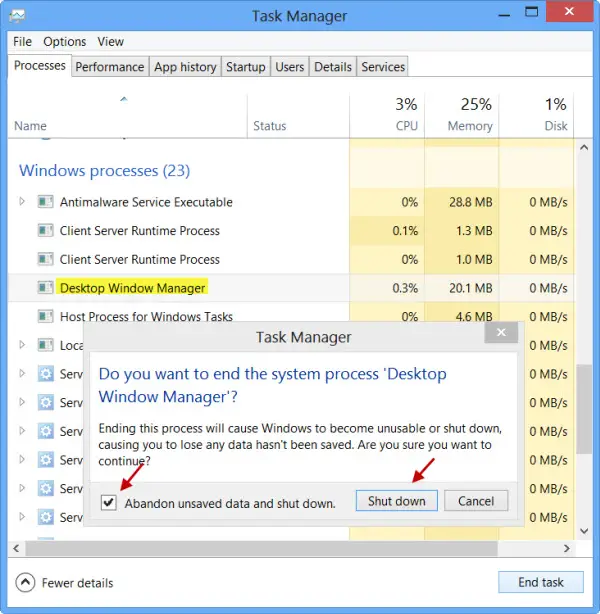Viewport: 600px width, 614px height.
Task: Open the Options menu
Action: click(65, 42)
